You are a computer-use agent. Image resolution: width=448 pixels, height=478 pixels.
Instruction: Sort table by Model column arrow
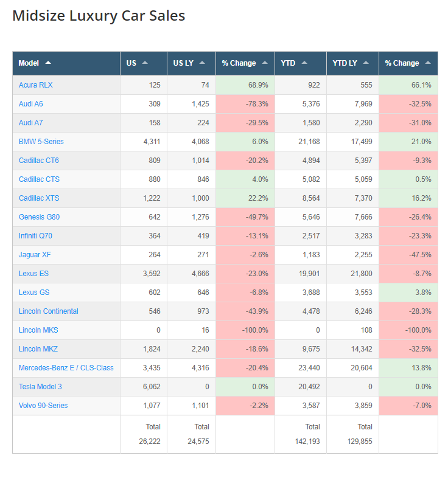pyautogui.click(x=48, y=63)
